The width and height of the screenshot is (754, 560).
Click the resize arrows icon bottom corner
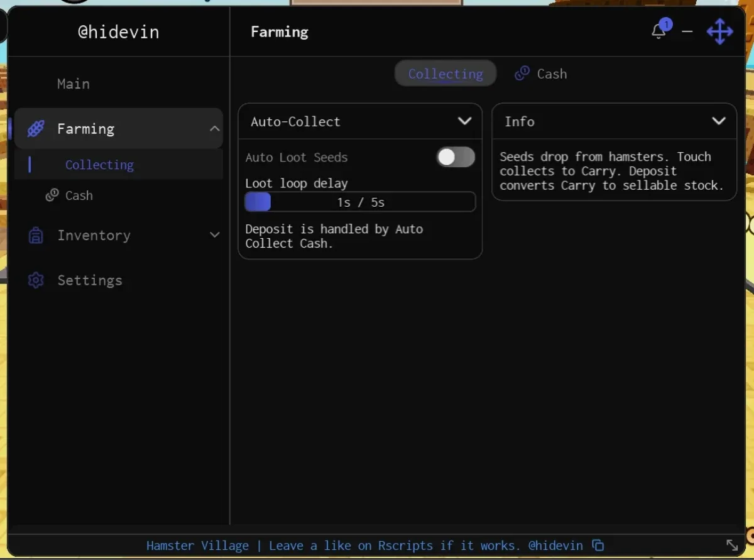click(732, 545)
